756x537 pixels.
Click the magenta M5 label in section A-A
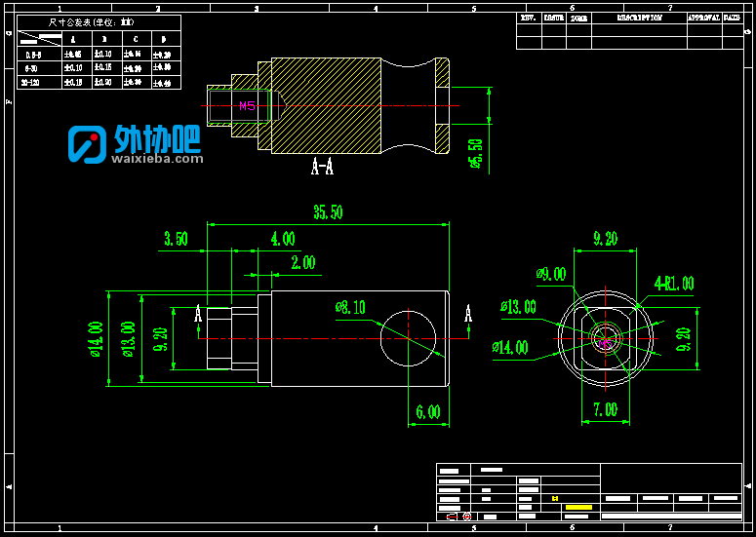coord(248,106)
